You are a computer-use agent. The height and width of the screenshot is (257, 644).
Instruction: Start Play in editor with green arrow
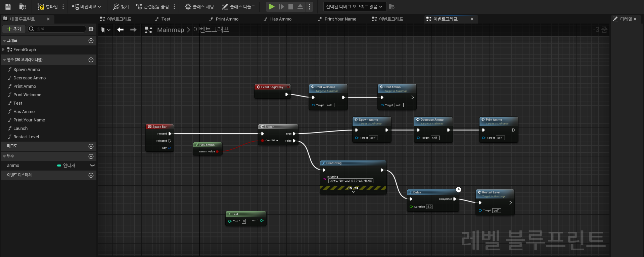272,6
